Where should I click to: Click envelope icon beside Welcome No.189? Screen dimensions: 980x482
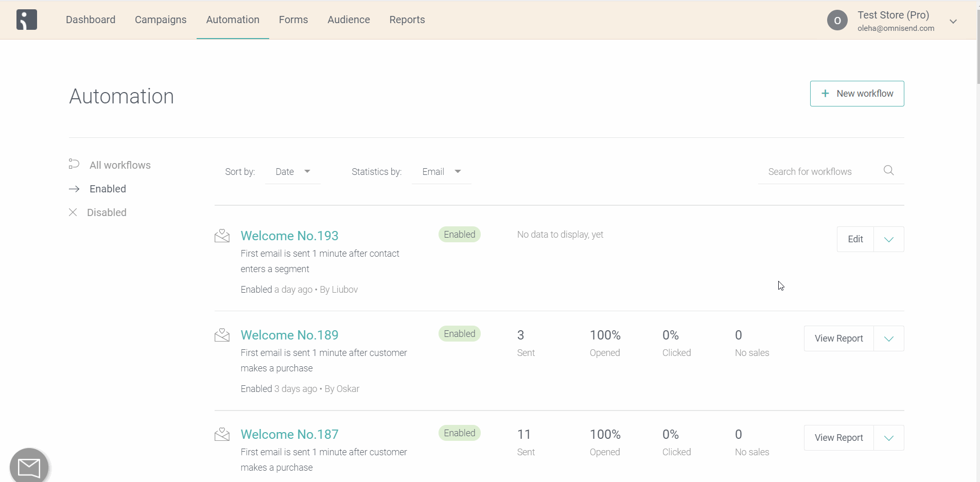pos(222,335)
